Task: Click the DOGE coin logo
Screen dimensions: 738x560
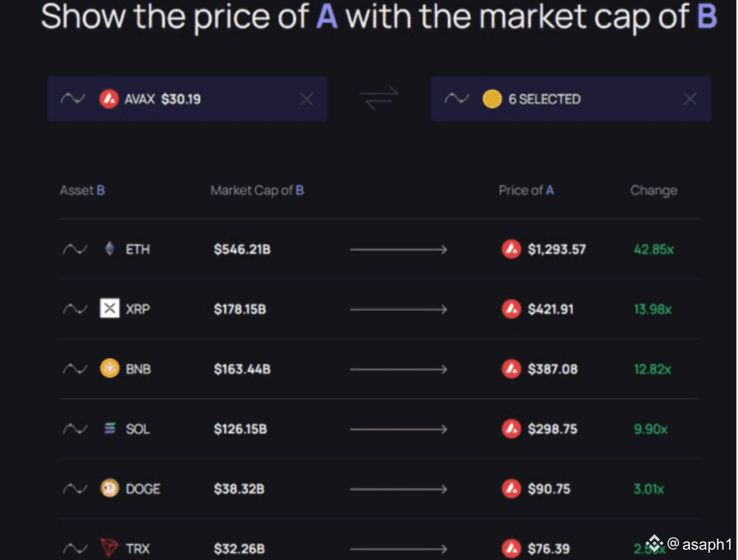Action: click(109, 489)
